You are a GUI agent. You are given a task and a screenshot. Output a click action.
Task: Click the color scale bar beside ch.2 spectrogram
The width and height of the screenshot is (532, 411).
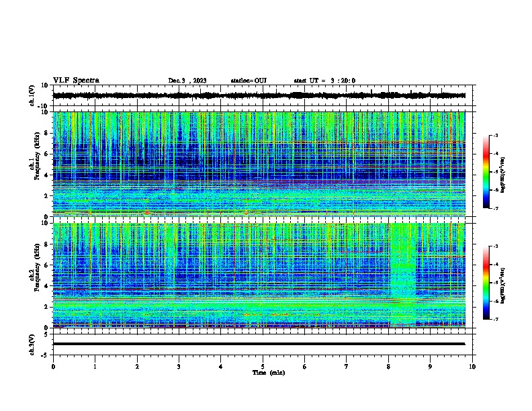coord(486,283)
